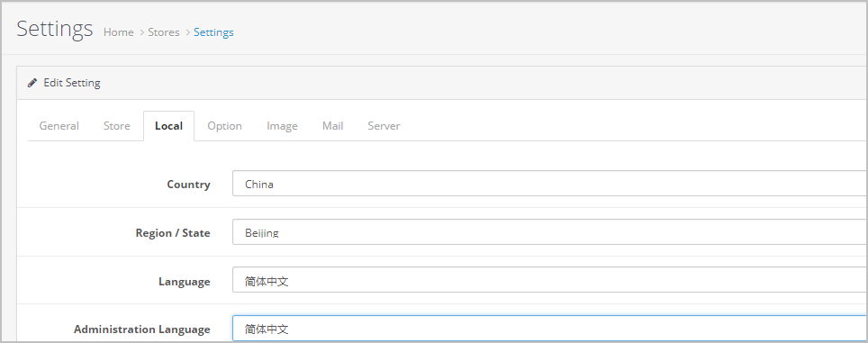Switch to the Option tab
The height and width of the screenshot is (343, 868).
(x=225, y=126)
